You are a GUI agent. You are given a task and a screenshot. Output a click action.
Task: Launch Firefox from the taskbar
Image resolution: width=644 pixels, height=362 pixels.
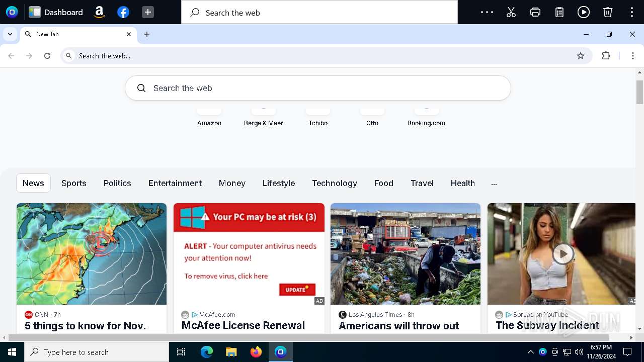point(256,352)
